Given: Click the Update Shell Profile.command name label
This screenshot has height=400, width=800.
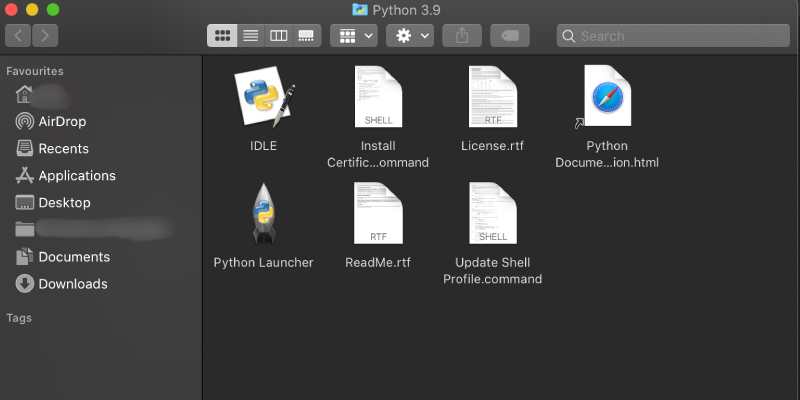Looking at the screenshot, I should pyautogui.click(x=492, y=271).
